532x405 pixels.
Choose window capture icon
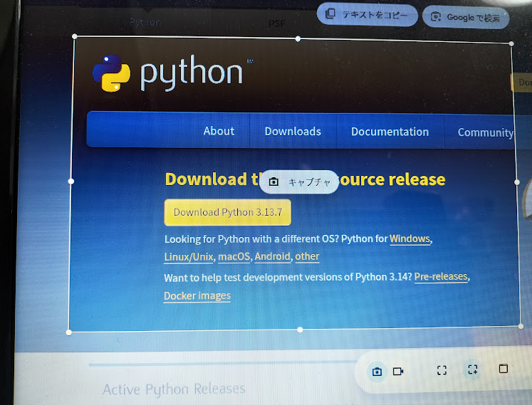[503, 369]
